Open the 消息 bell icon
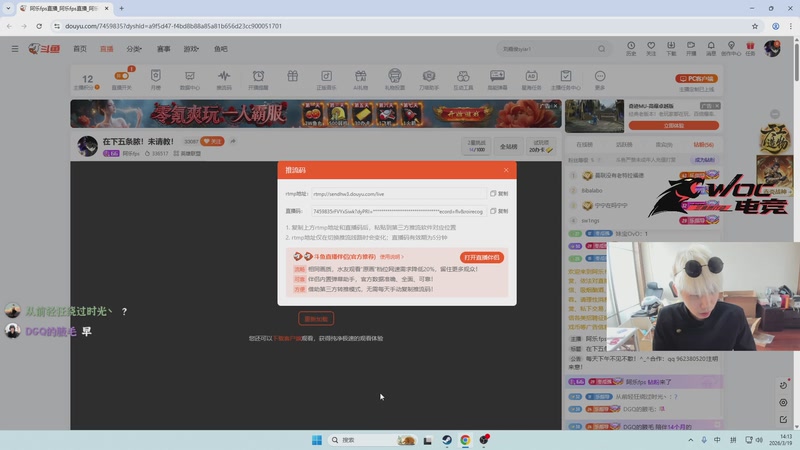The width and height of the screenshot is (800, 450). (711, 48)
